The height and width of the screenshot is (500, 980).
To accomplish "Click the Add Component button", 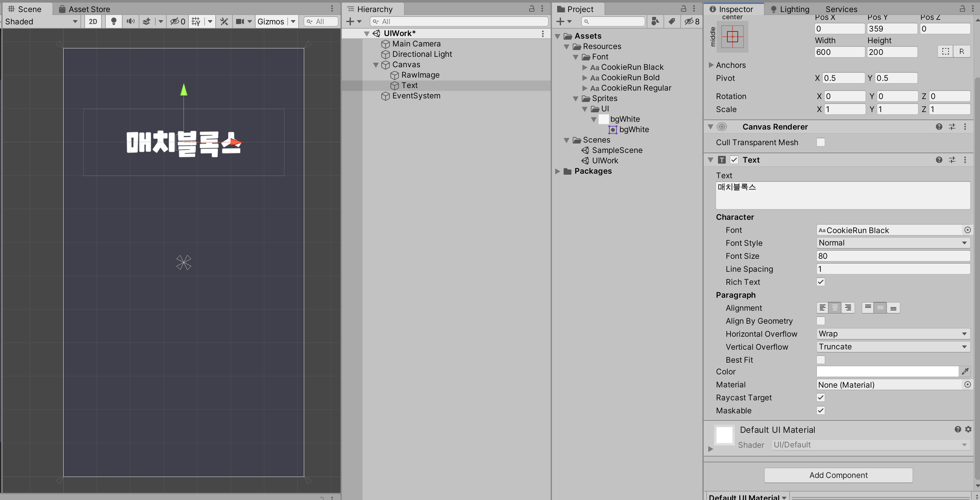I will pyautogui.click(x=838, y=475).
